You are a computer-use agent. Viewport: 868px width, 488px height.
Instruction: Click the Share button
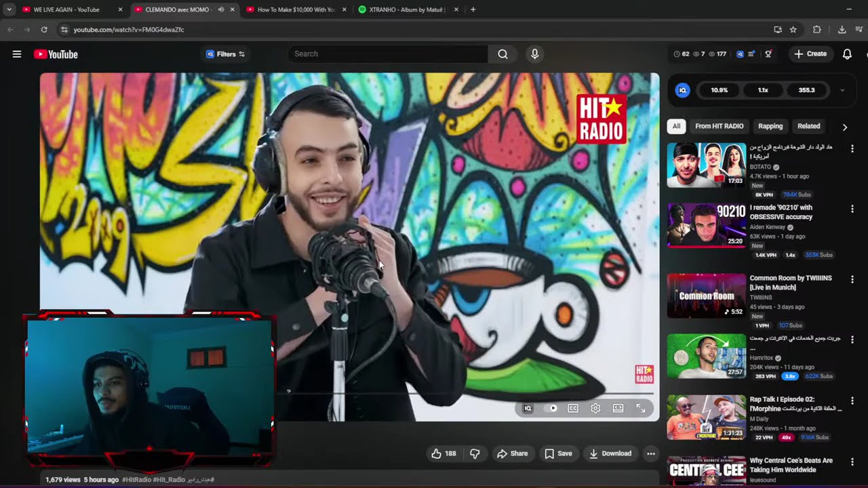coord(512,453)
